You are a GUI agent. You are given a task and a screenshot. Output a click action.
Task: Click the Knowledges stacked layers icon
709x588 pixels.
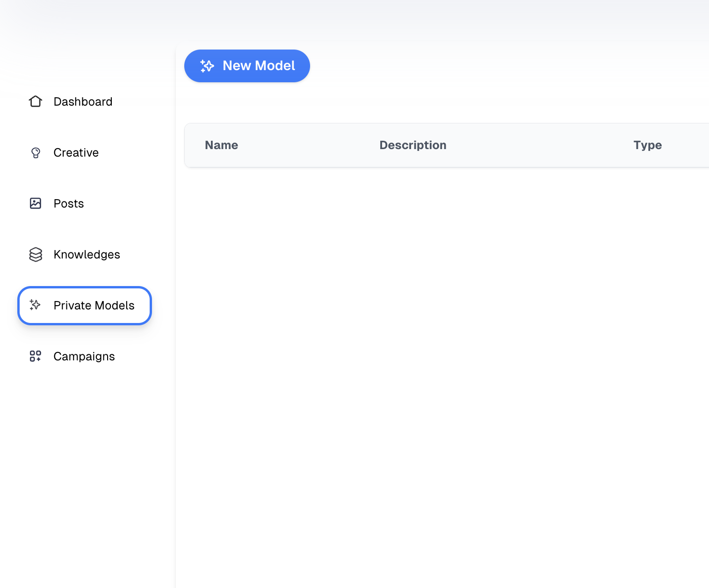(x=36, y=254)
